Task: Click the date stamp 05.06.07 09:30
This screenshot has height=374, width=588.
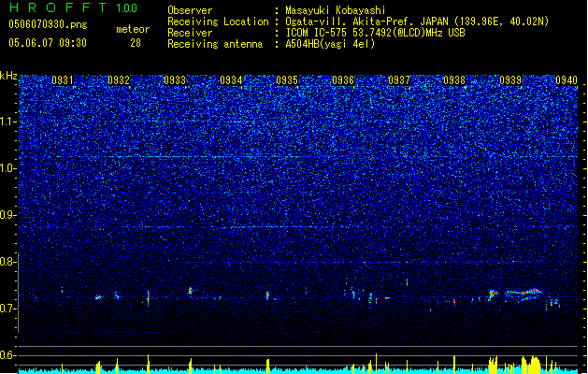Action: 48,43
